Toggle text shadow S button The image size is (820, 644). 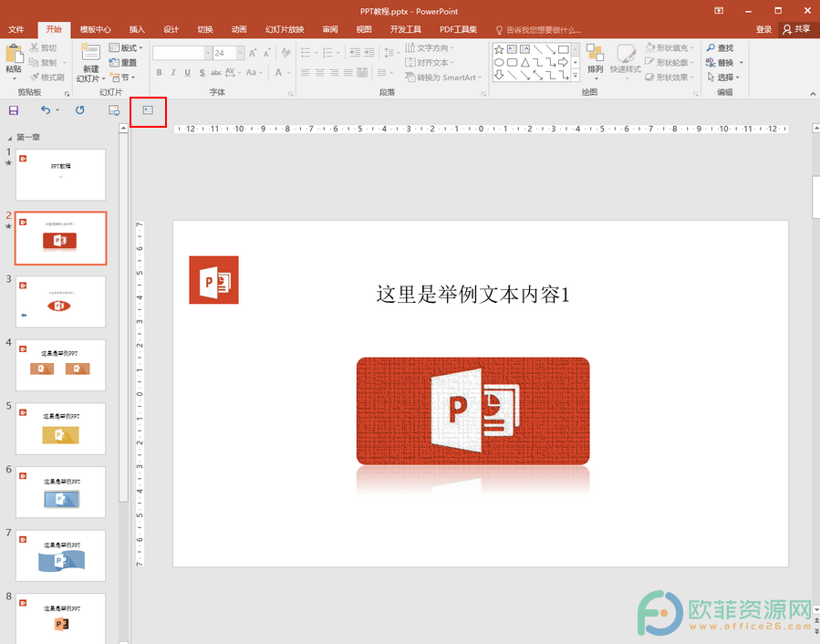click(x=202, y=73)
